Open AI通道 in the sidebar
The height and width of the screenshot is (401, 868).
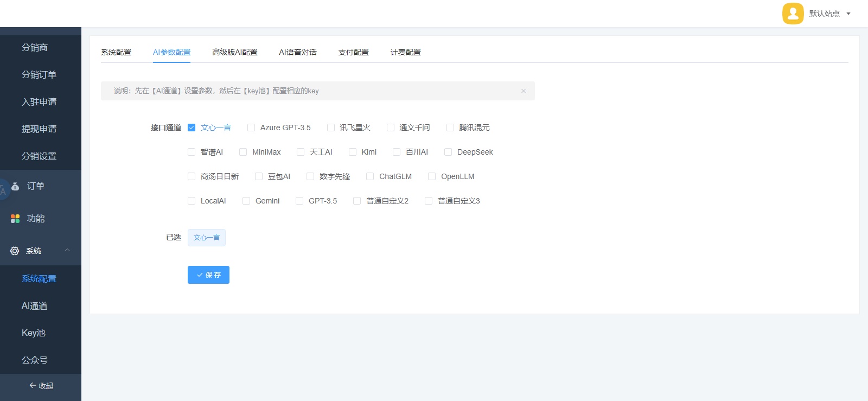click(x=35, y=305)
